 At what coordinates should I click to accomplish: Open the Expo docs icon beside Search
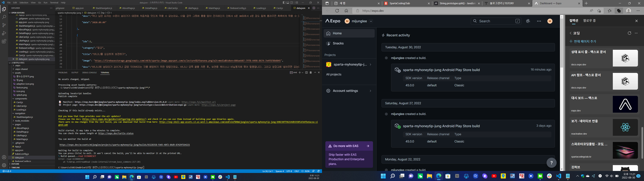528,21
